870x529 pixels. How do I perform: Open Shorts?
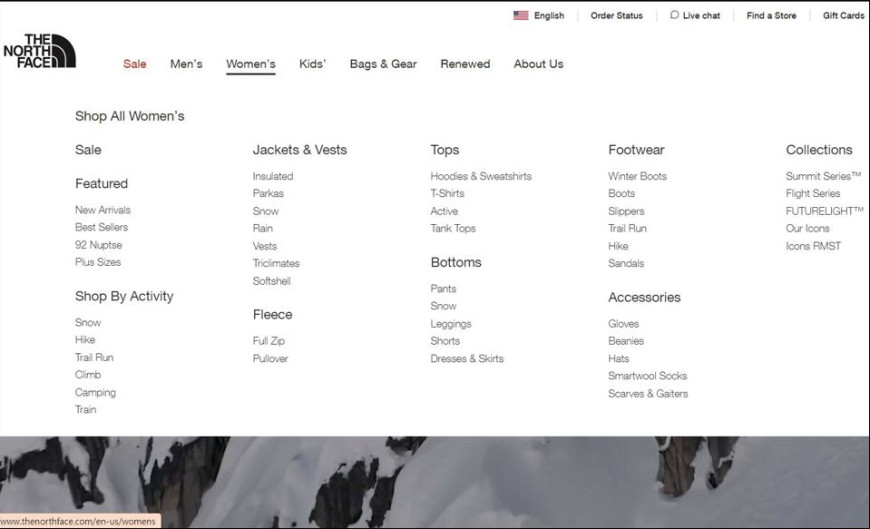pyautogui.click(x=445, y=341)
